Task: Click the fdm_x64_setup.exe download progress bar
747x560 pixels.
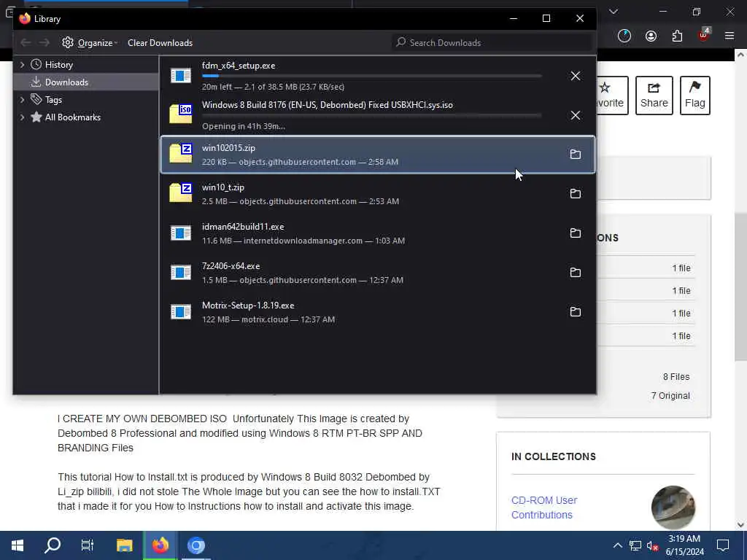Action: coord(371,76)
